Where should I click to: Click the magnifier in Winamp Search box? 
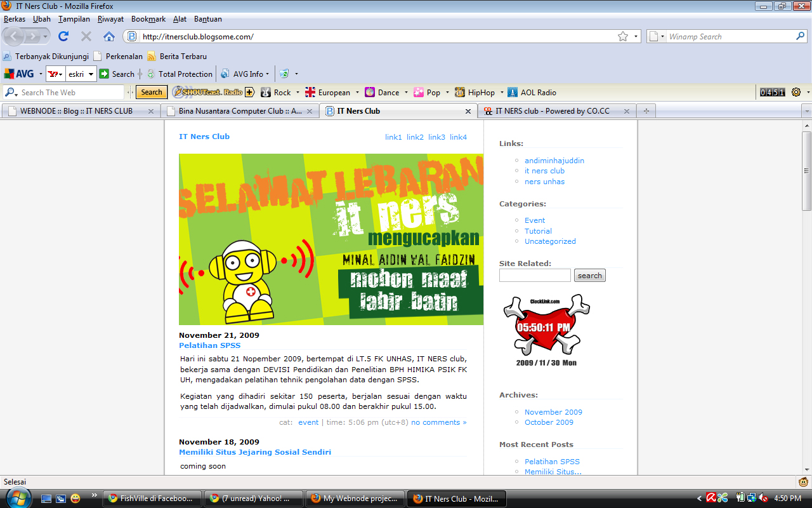[x=801, y=36]
